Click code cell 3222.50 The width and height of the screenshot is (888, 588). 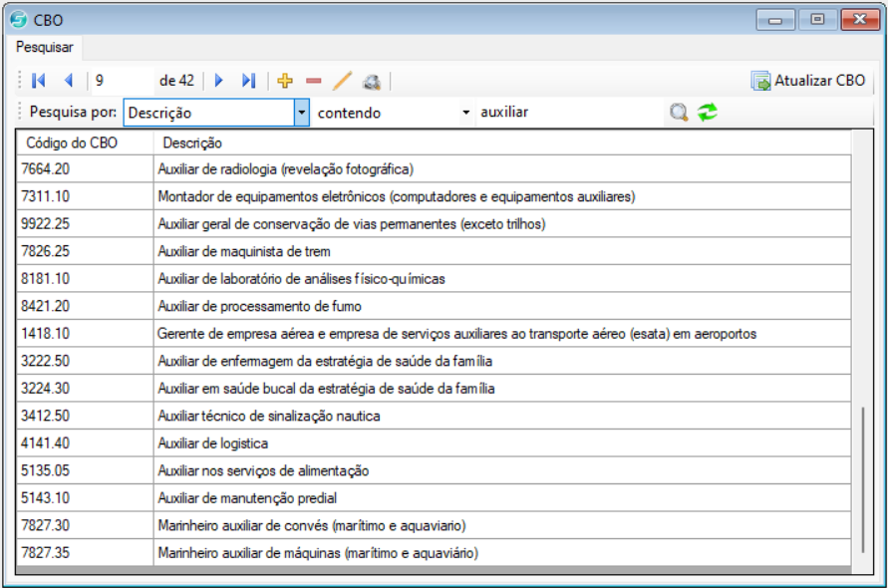pos(85,361)
